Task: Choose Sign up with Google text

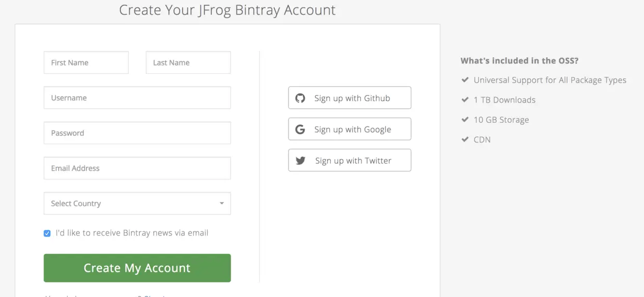Action: (353, 130)
